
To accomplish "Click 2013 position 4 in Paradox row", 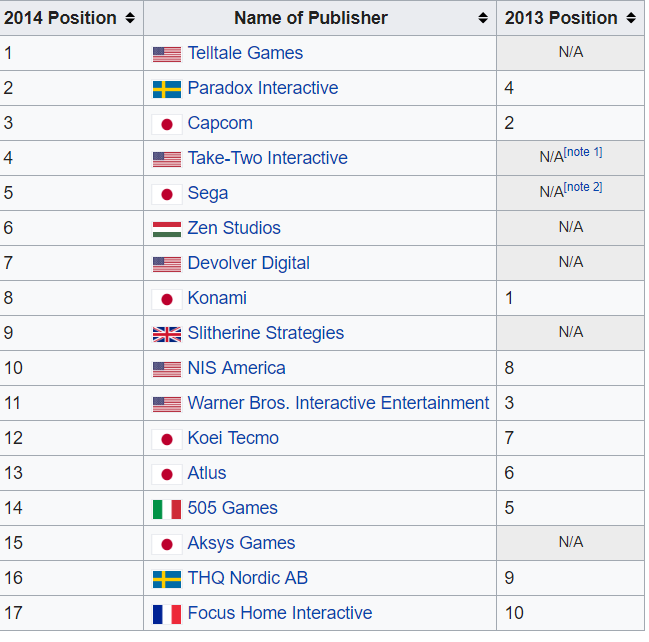I will [x=570, y=88].
